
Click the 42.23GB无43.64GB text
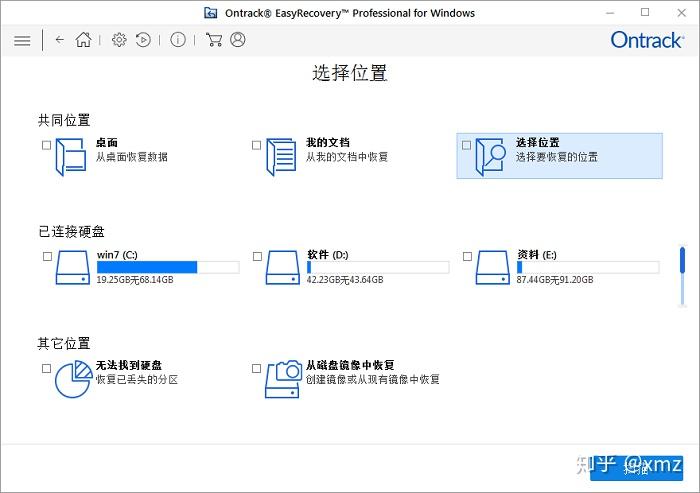click(x=345, y=280)
